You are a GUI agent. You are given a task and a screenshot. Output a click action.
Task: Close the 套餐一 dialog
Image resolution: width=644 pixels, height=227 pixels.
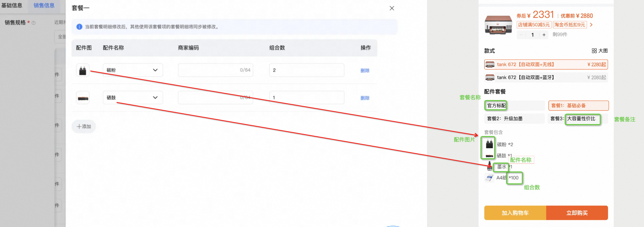coord(392,8)
